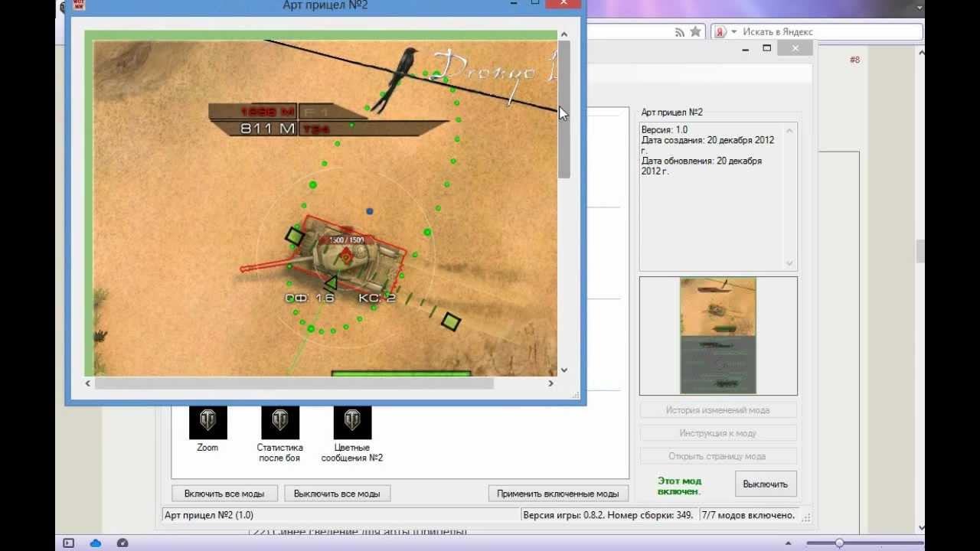980x551 pixels.
Task: Adjust the browser zoom slider at bottom right
Action: coord(840,543)
